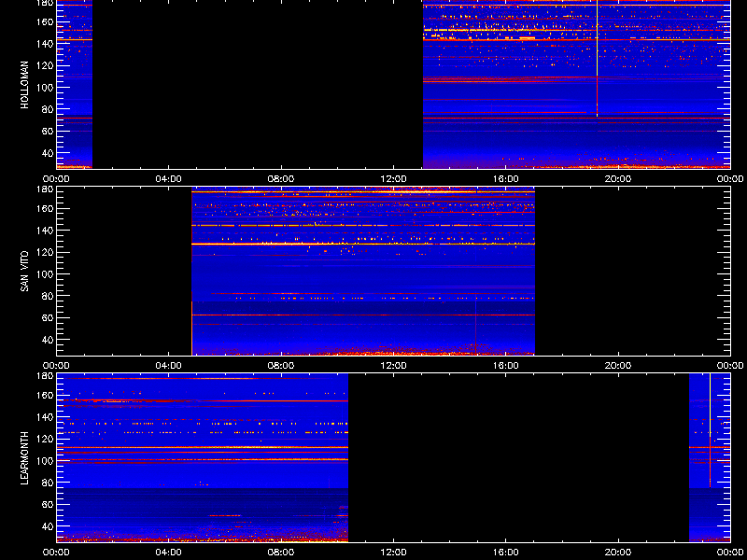Pick the 40 frequency tick on Learmonth axis
Viewport: 747px width, 560px height.
(x=49, y=526)
